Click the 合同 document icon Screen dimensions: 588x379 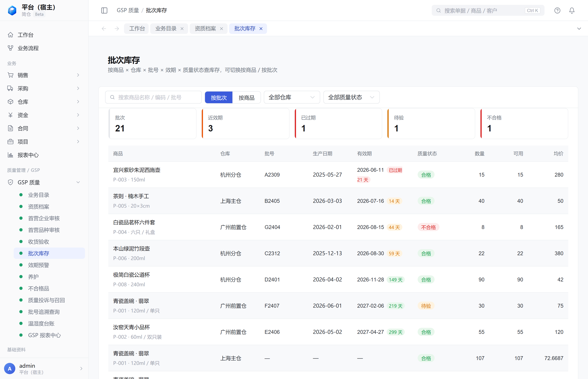(10, 128)
